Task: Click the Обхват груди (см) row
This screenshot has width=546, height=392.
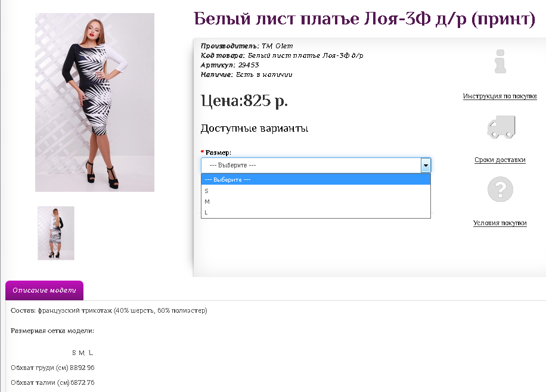Action: (52, 368)
